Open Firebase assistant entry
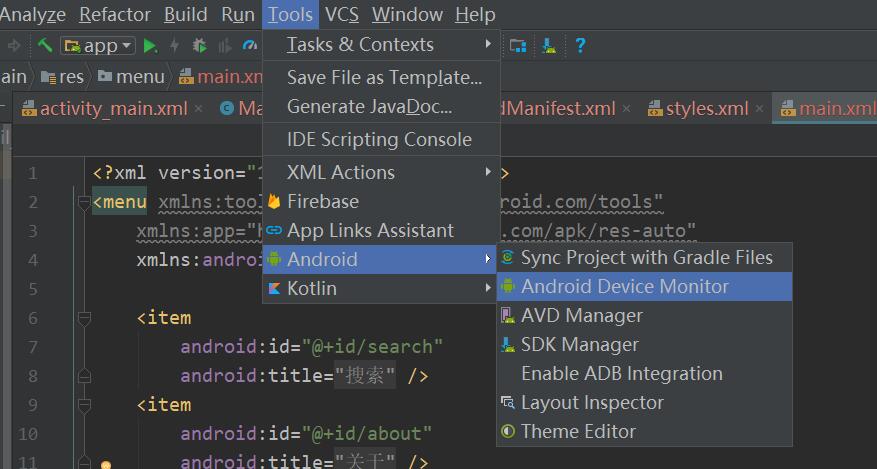This screenshot has height=469, width=877. coord(380,201)
